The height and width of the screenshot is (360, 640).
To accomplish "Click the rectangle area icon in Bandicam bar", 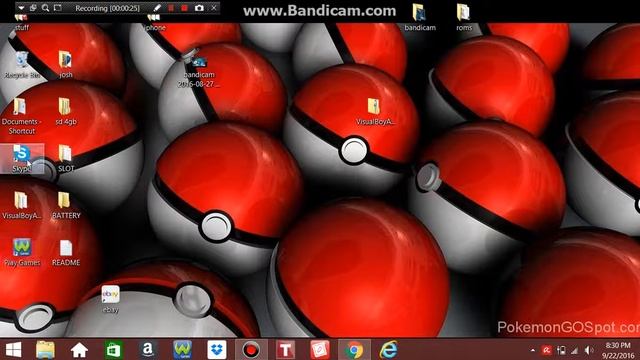I will 58,8.
